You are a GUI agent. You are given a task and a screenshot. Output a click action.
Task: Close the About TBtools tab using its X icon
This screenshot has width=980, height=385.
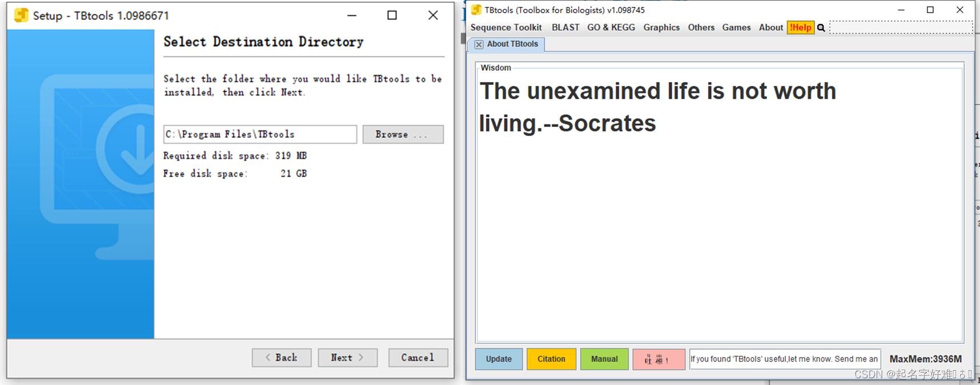pyautogui.click(x=479, y=45)
